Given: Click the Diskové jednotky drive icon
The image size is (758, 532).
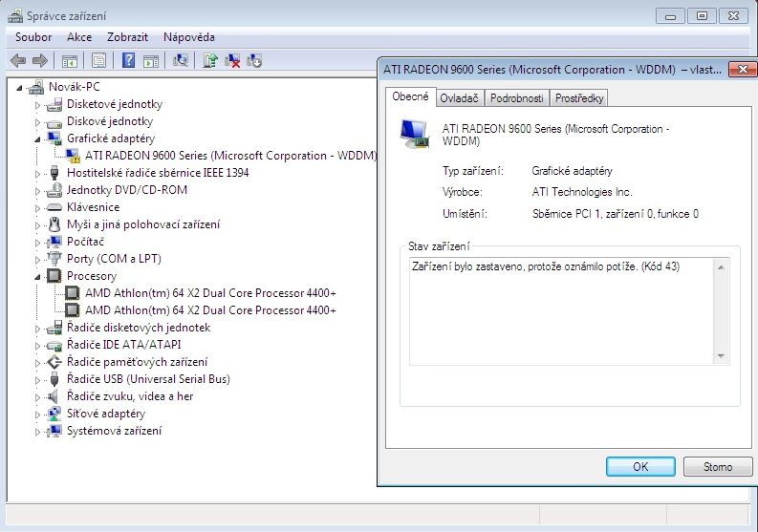Looking at the screenshot, I should pos(54,122).
